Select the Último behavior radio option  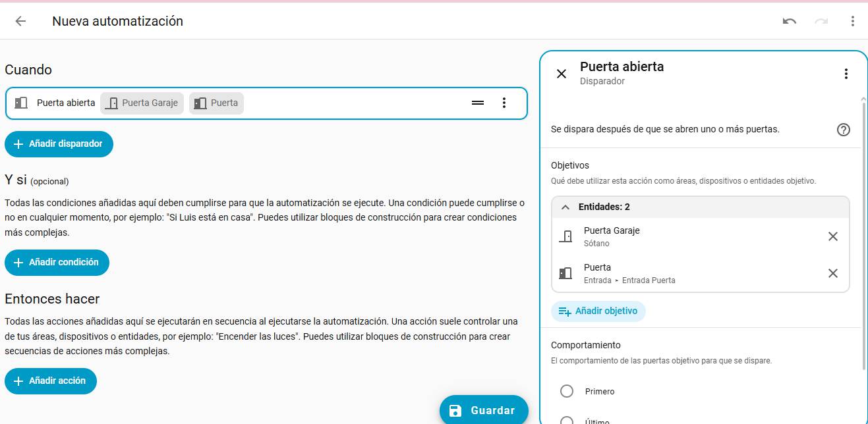coord(567,420)
